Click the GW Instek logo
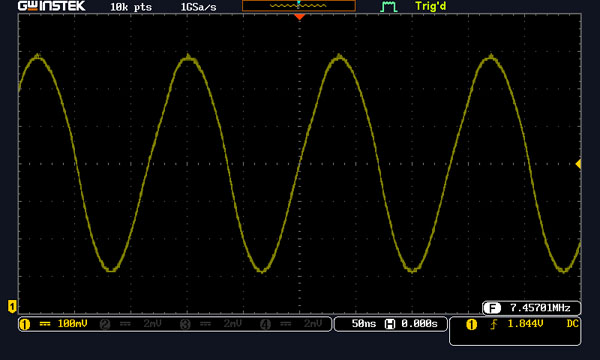 click(x=52, y=6)
